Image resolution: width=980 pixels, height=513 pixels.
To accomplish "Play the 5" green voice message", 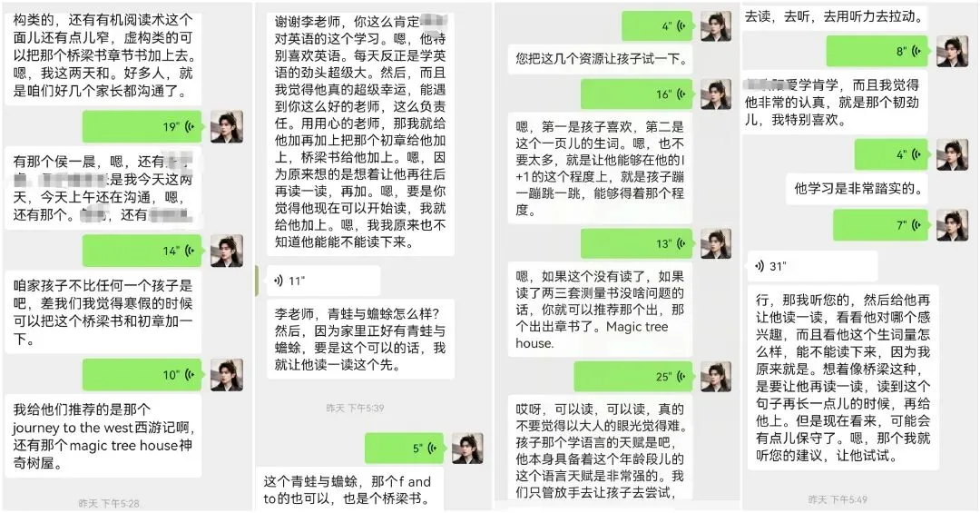I will [404, 448].
